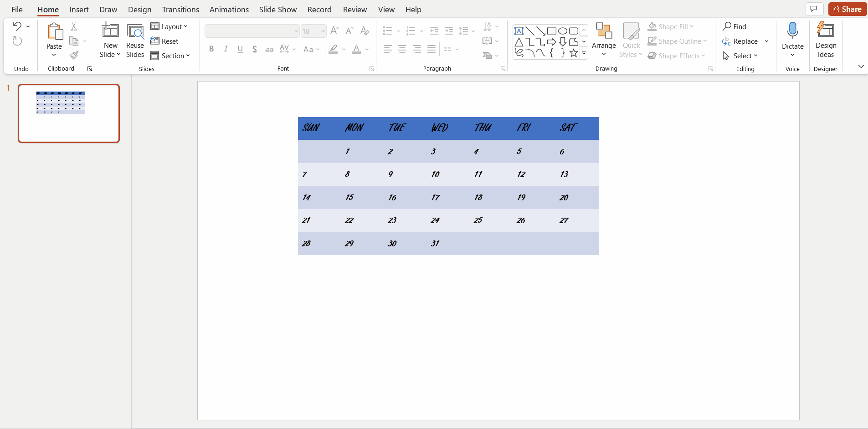Click the Format Painter brush icon
Screen dimensions: 868x429
(x=74, y=56)
